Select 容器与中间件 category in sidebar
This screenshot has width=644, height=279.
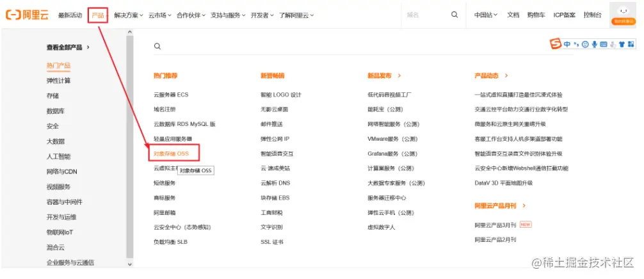click(x=65, y=202)
